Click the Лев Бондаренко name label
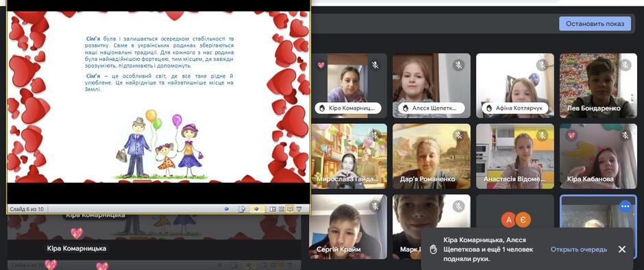Viewport: 644px width, 270px height. coord(593,108)
